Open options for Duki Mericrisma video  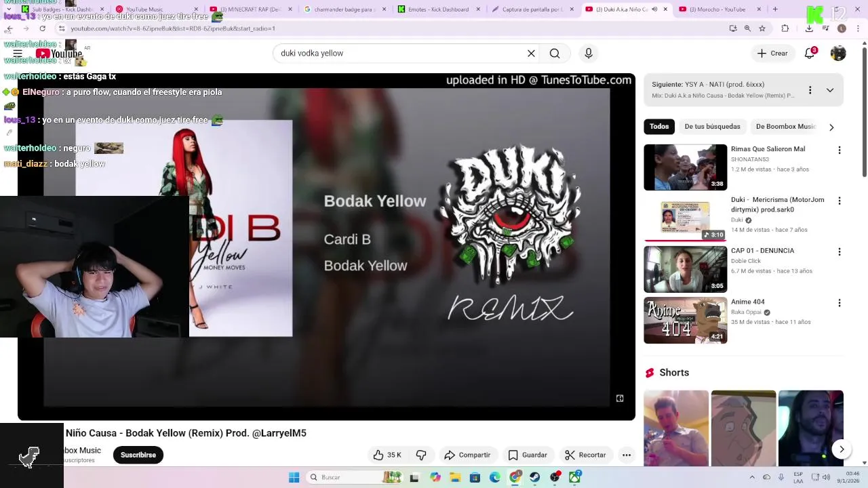(x=840, y=201)
